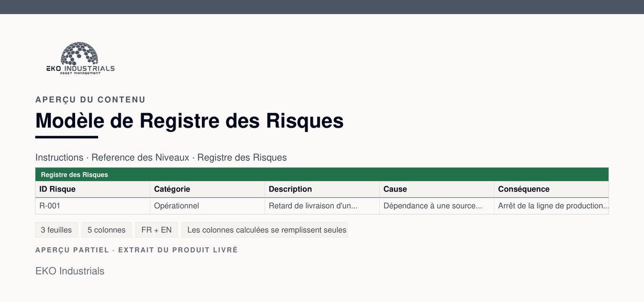Click the 'FR + EN' tag

[156, 230]
